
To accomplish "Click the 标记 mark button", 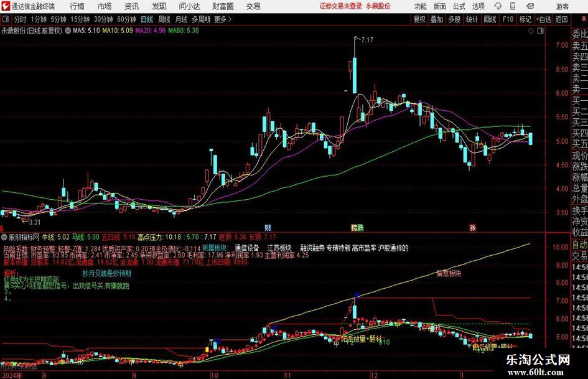I will 525,19.
